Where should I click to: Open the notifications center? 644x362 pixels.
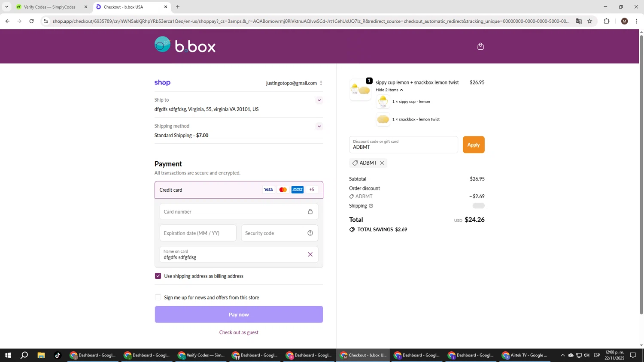pos(633,355)
